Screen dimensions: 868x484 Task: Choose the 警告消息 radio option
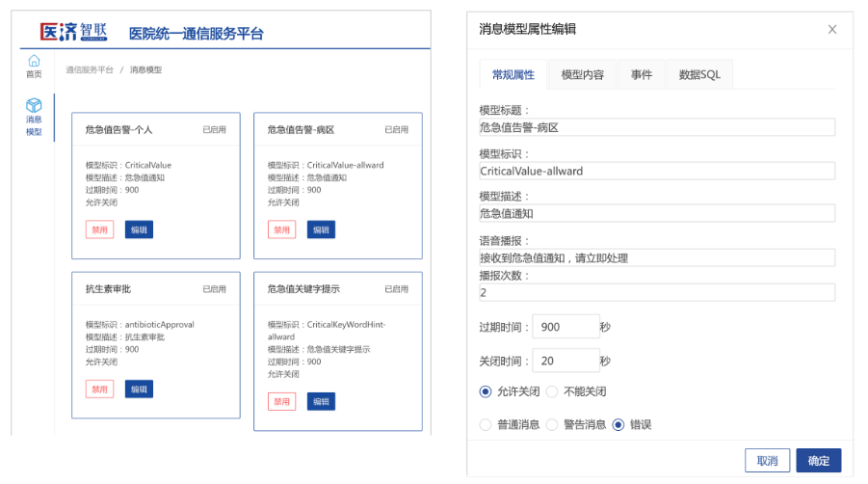[x=552, y=425]
